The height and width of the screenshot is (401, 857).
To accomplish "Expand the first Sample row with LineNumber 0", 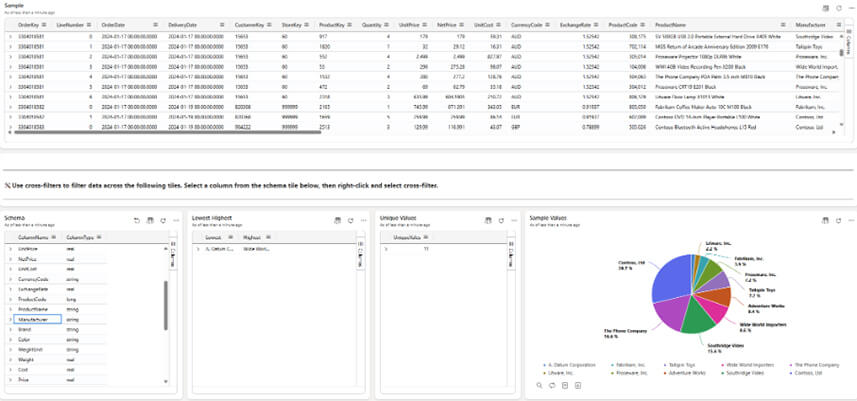I will 10,36.
